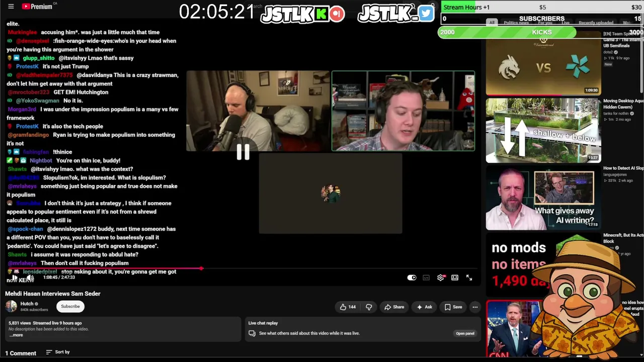Open the 'Minecraft, But Its' video title
The width and height of the screenshot is (644, 362).
coord(623,238)
